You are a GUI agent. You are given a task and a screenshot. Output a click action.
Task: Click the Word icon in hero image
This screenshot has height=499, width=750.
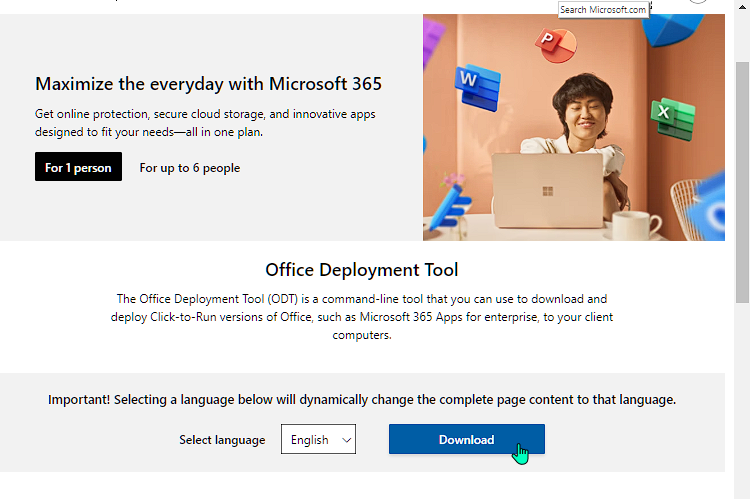477,89
